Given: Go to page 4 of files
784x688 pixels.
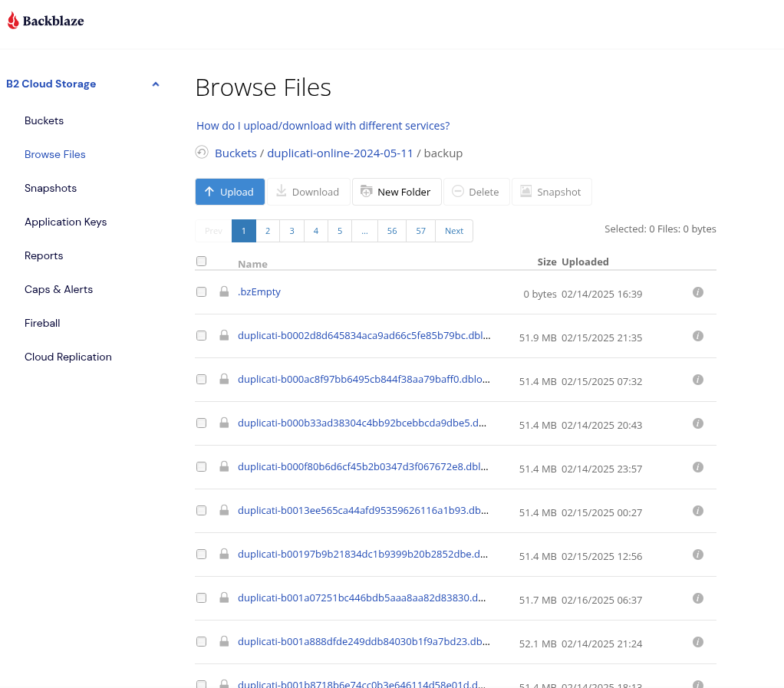Looking at the screenshot, I should point(316,231).
